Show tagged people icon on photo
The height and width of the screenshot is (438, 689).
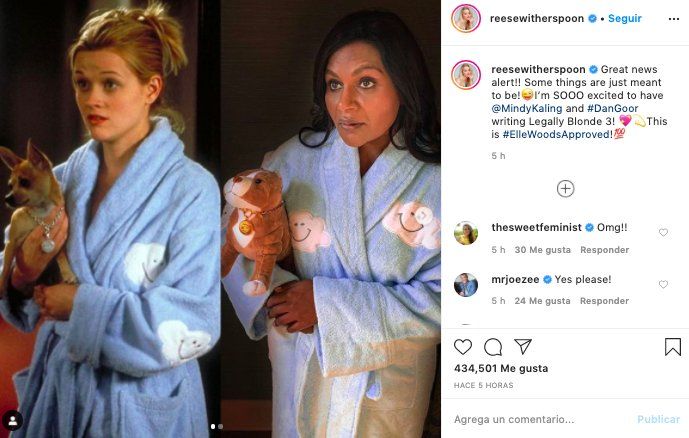coord(13,421)
